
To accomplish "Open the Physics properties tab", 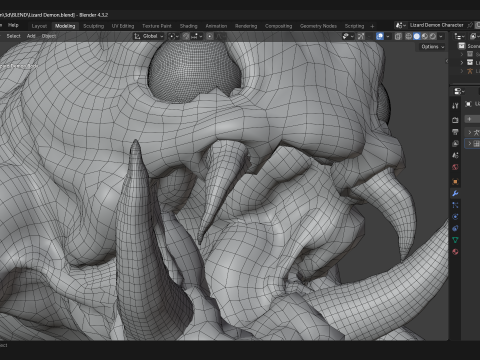I will tap(455, 217).
